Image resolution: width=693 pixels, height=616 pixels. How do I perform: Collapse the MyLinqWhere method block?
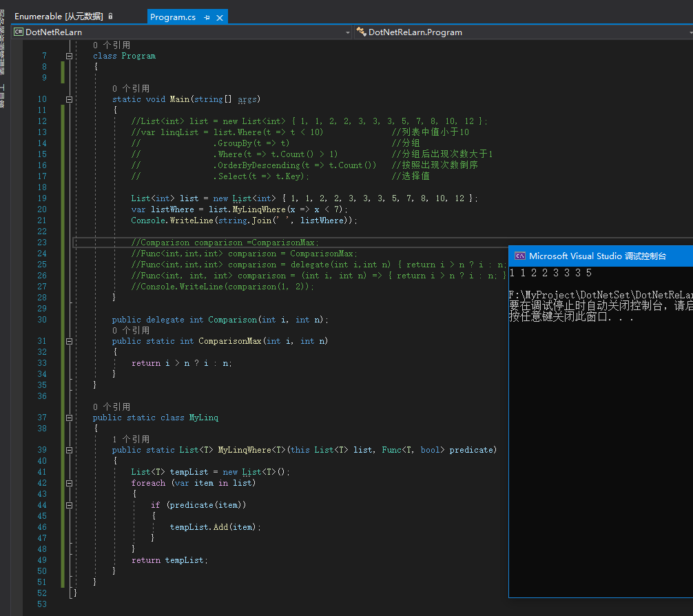point(69,450)
